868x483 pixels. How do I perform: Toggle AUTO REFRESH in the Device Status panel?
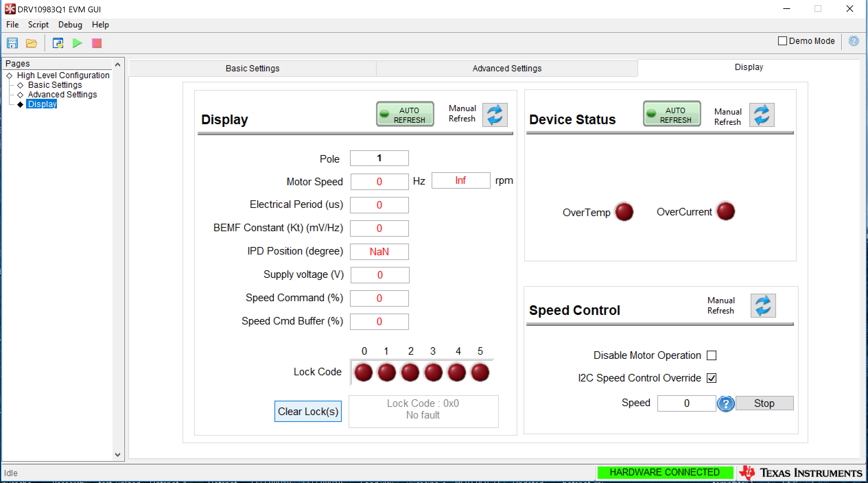[x=672, y=114]
